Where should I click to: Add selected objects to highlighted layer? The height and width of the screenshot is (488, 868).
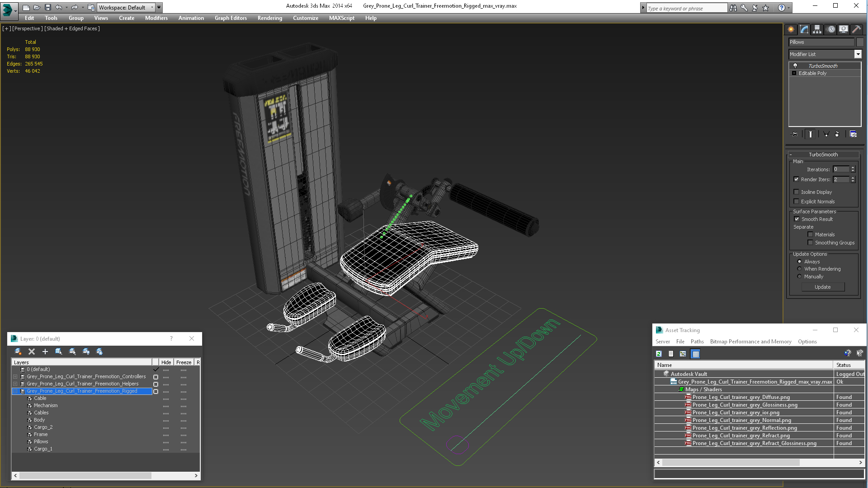45,352
